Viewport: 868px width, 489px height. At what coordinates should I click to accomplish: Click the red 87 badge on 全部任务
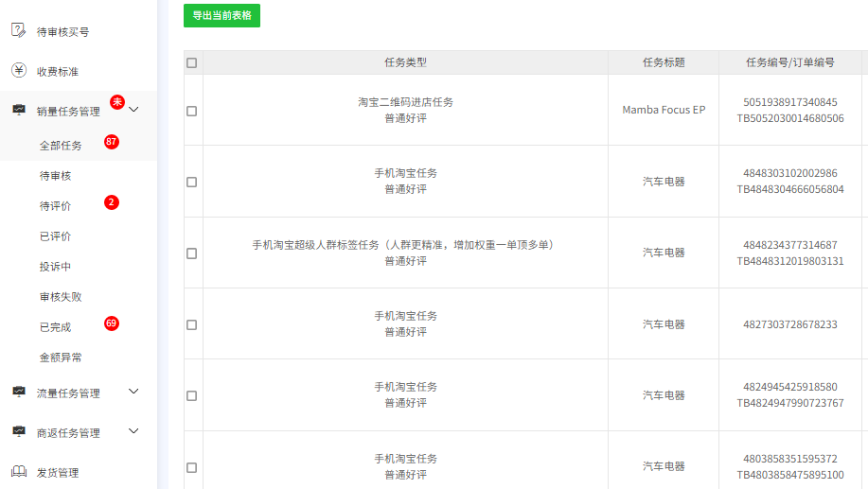(x=112, y=142)
